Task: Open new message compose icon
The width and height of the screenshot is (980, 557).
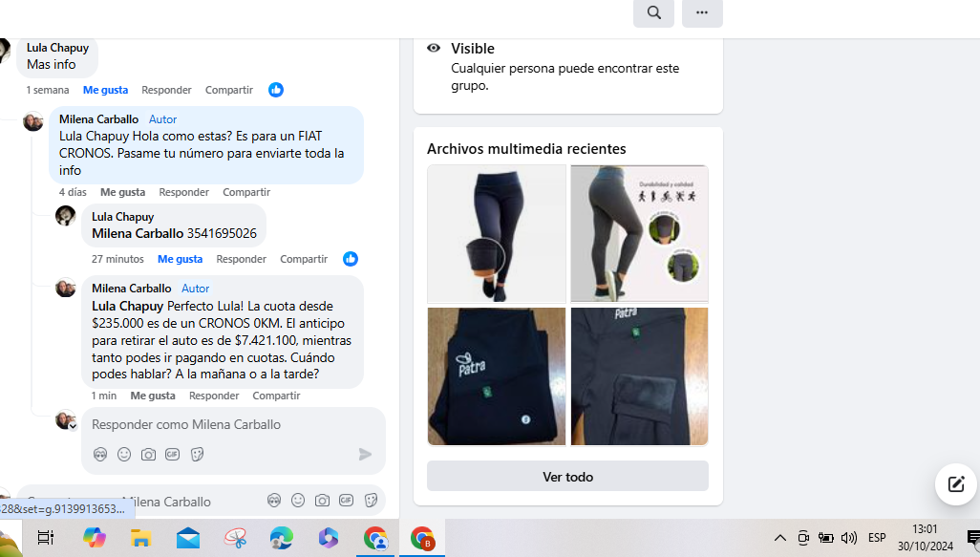Action: point(955,483)
